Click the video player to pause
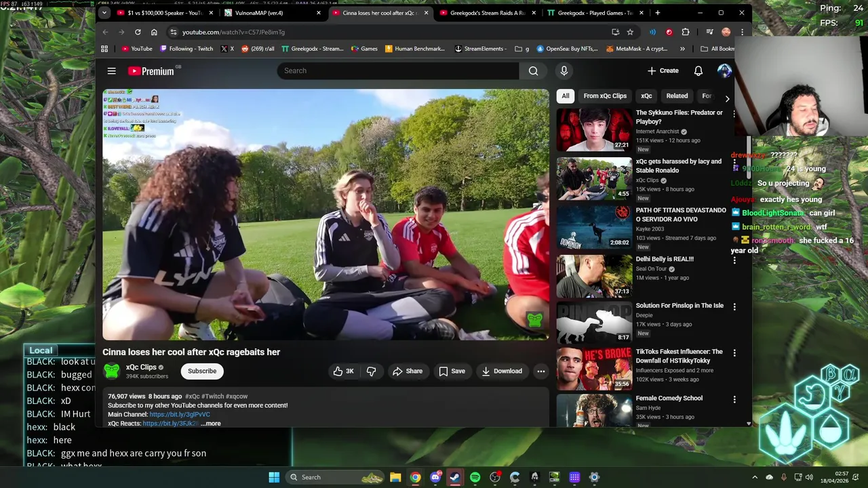868x488 pixels. (x=325, y=214)
